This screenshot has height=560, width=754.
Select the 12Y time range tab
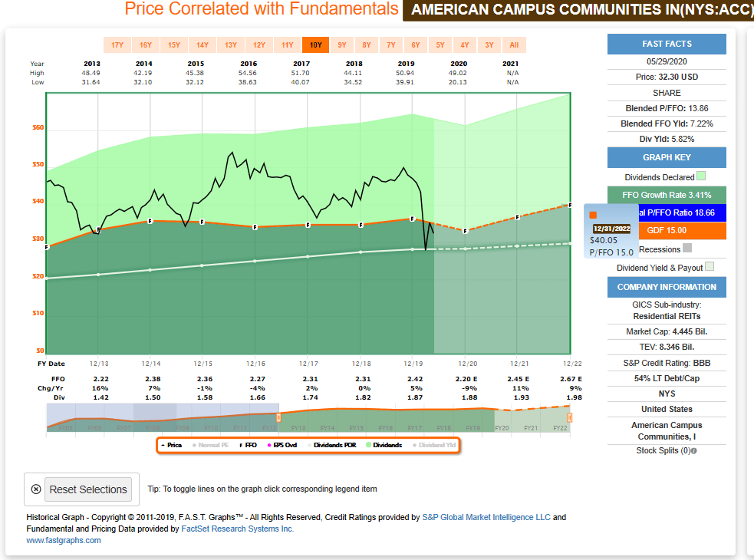click(259, 44)
